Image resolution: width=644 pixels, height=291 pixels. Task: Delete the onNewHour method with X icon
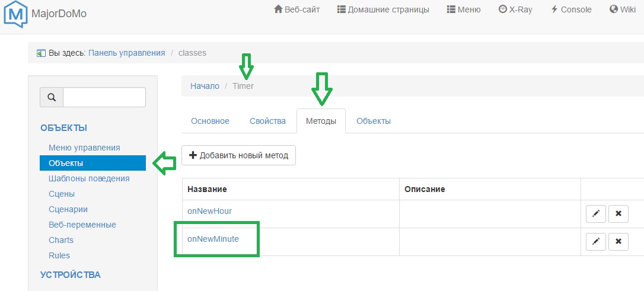(x=619, y=214)
